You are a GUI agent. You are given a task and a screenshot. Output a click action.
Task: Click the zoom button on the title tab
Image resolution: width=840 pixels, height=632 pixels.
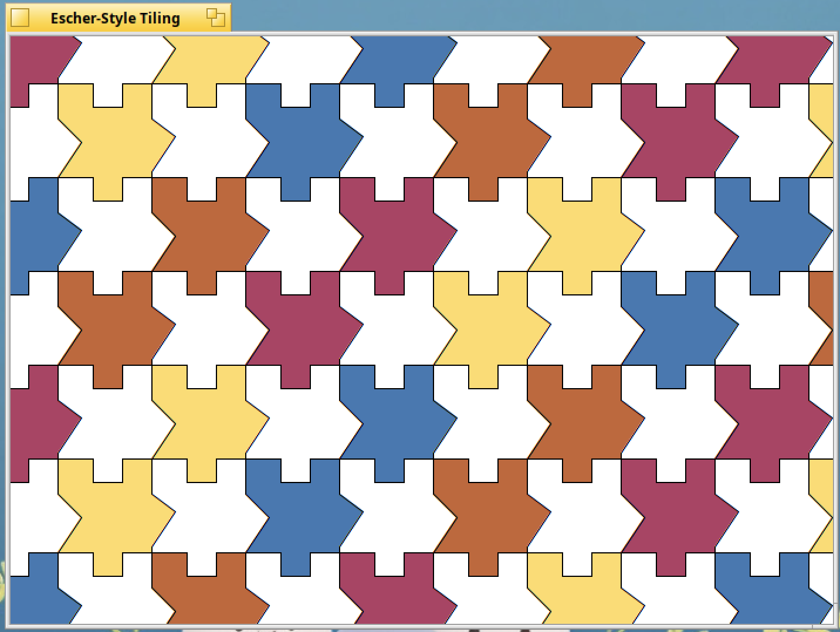pyautogui.click(x=216, y=18)
